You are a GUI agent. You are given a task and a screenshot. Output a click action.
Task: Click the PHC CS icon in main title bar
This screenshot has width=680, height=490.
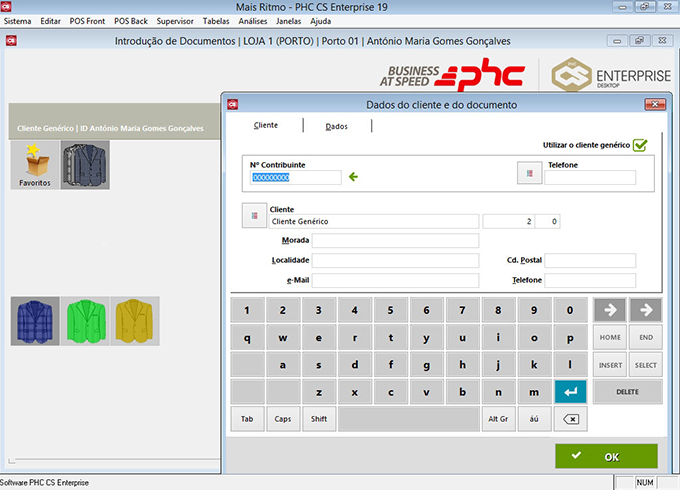tap(6, 6)
